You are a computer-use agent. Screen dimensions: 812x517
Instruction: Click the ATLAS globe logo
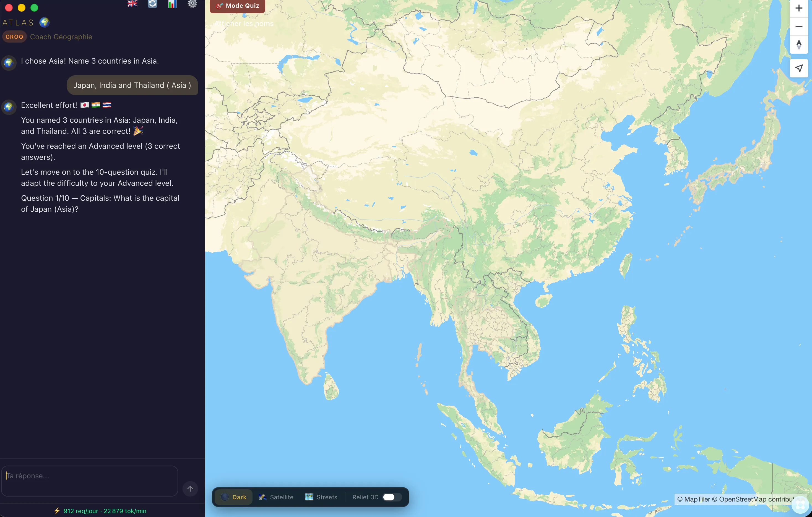pos(44,22)
